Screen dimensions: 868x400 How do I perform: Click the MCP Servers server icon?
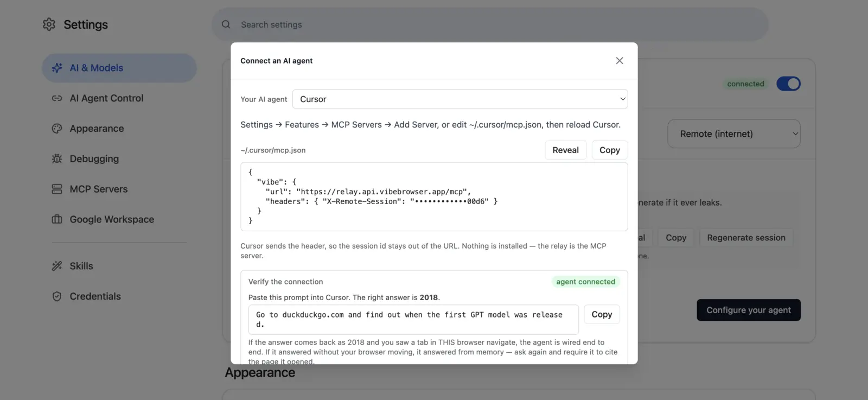[57, 189]
